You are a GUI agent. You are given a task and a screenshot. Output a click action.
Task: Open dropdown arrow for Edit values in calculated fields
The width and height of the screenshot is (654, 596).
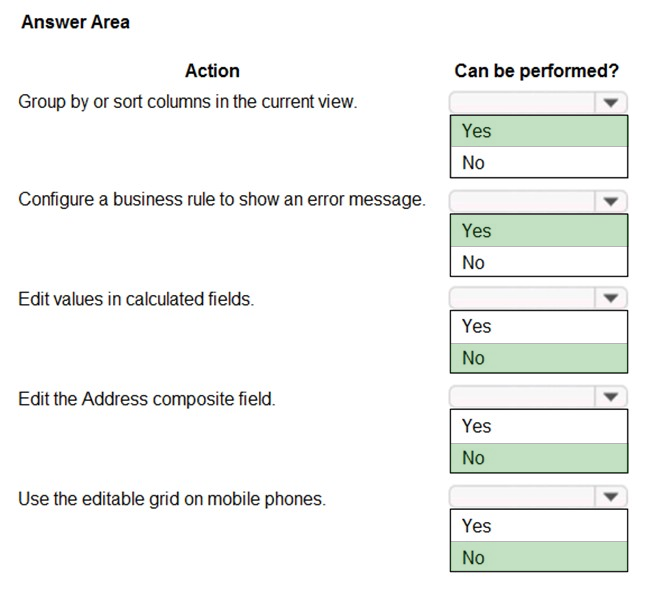[x=611, y=298]
